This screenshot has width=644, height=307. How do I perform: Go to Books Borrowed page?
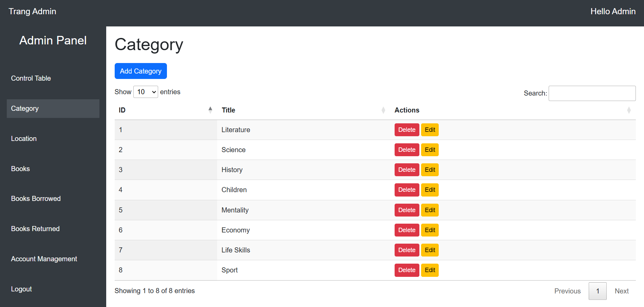[x=36, y=199]
